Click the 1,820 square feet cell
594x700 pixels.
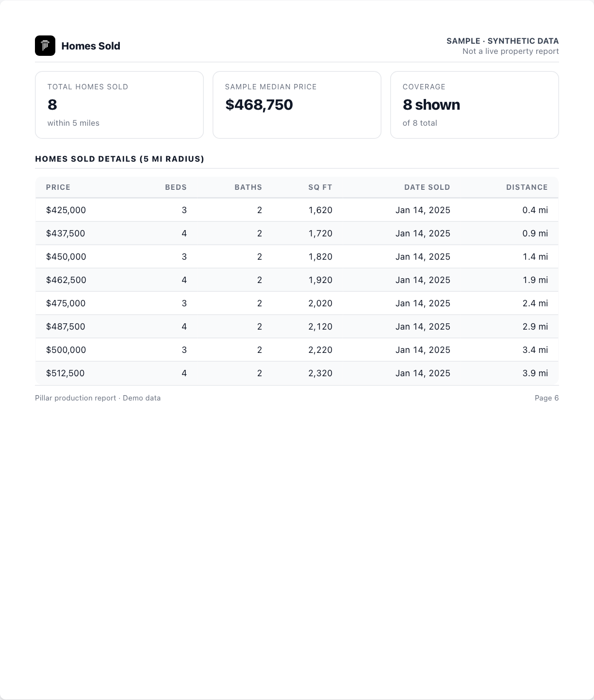(320, 257)
